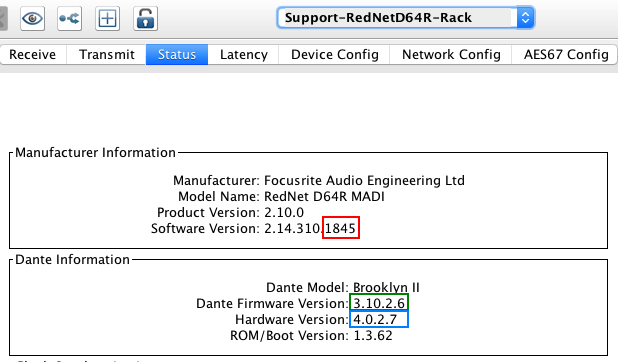Click the Dante Information group heading

(x=73, y=259)
